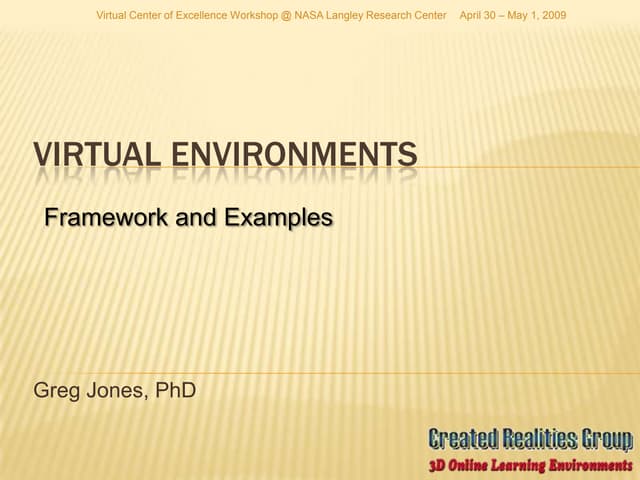Click NASA Langley Research Center in header
Image resolution: width=640 pixels, height=480 pixels.
[x=377, y=16]
